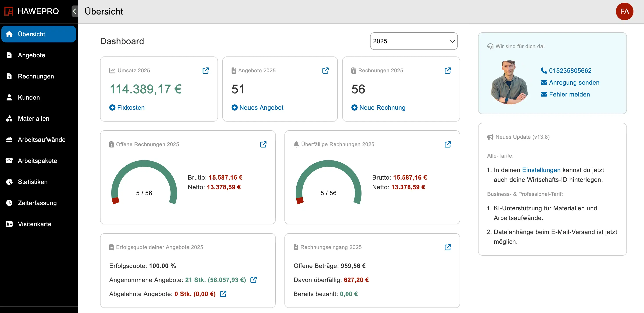Open Angebote in sidebar
The height and width of the screenshot is (313, 644).
(x=38, y=55)
